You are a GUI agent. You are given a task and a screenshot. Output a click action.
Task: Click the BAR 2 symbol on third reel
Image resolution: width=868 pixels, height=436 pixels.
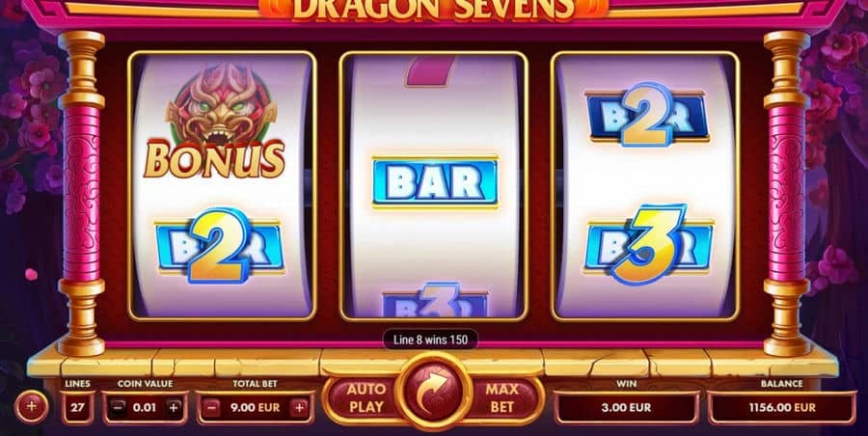coord(648,115)
